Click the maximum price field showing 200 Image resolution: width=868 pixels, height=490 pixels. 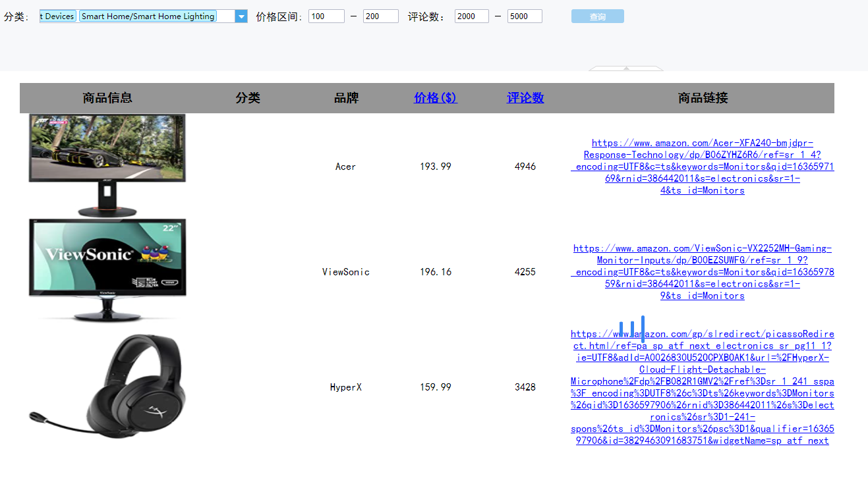pyautogui.click(x=380, y=16)
